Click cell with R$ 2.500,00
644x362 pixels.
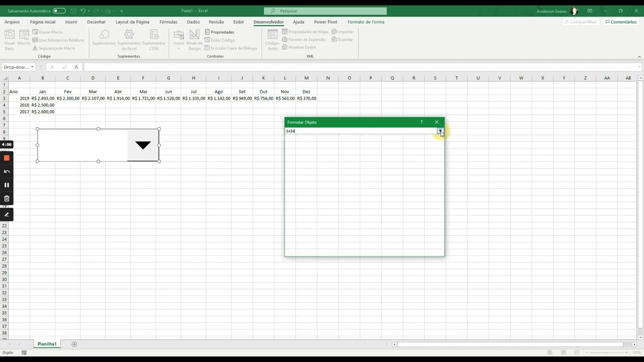coord(43,105)
